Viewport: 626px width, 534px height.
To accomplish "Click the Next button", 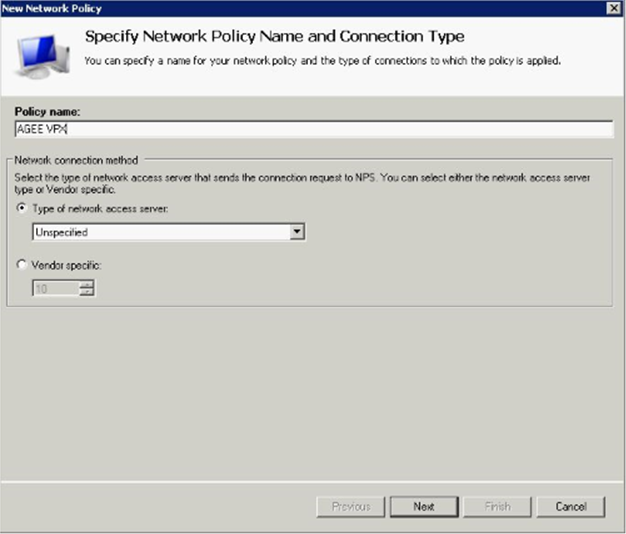I will pyautogui.click(x=424, y=506).
